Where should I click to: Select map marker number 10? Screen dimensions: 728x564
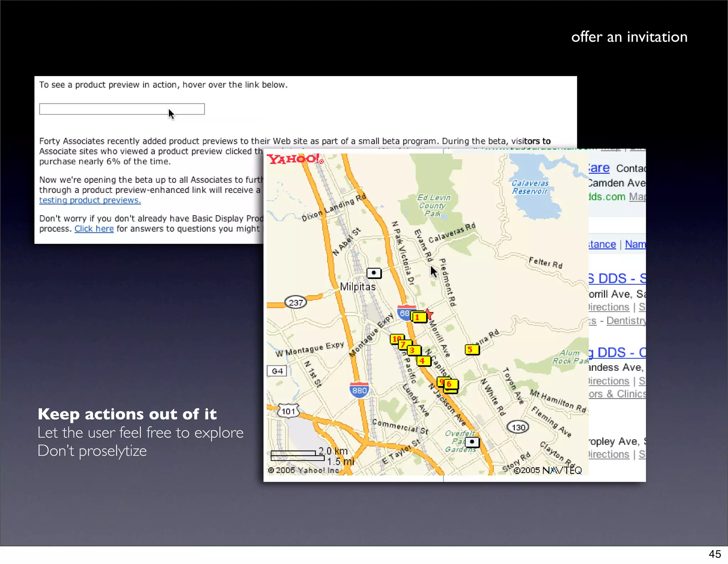coord(395,339)
